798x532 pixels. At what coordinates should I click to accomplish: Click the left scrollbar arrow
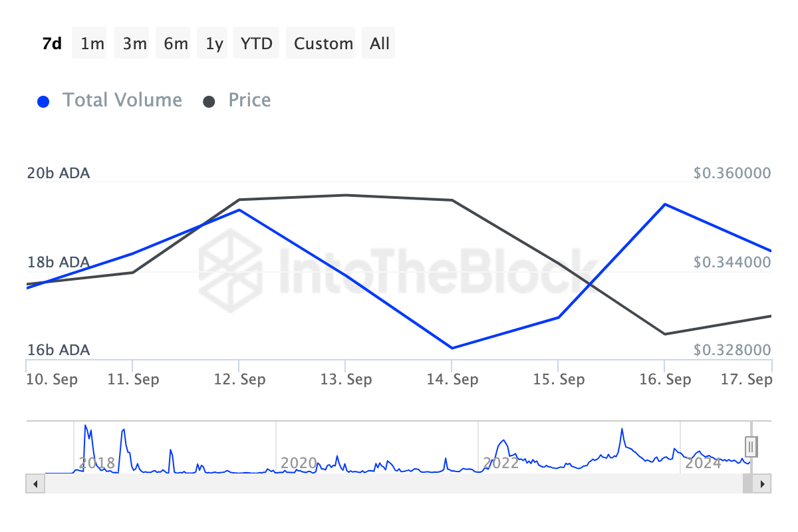(35, 483)
